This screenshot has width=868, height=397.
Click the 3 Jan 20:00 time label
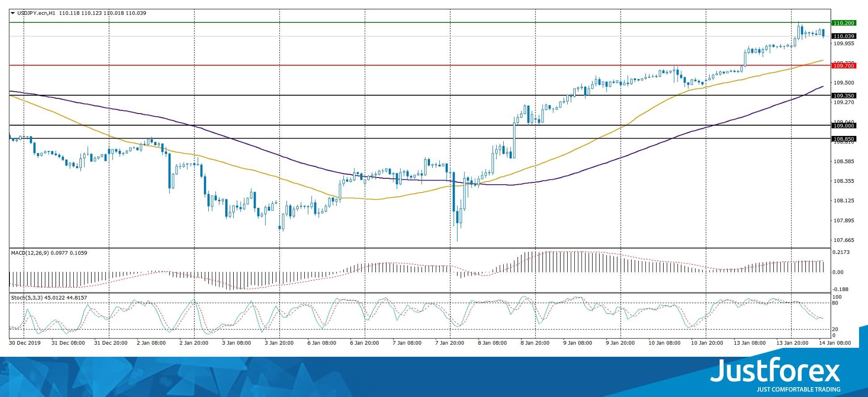click(279, 343)
